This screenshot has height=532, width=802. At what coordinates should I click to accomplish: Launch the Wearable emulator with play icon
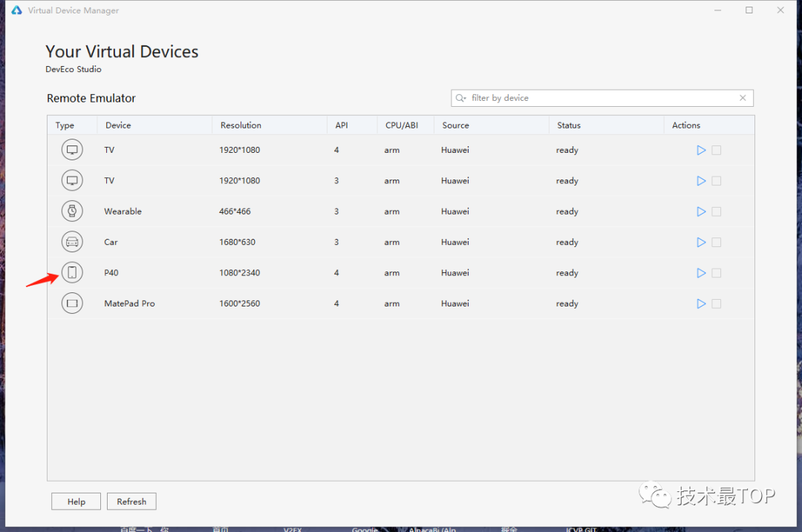coord(701,211)
